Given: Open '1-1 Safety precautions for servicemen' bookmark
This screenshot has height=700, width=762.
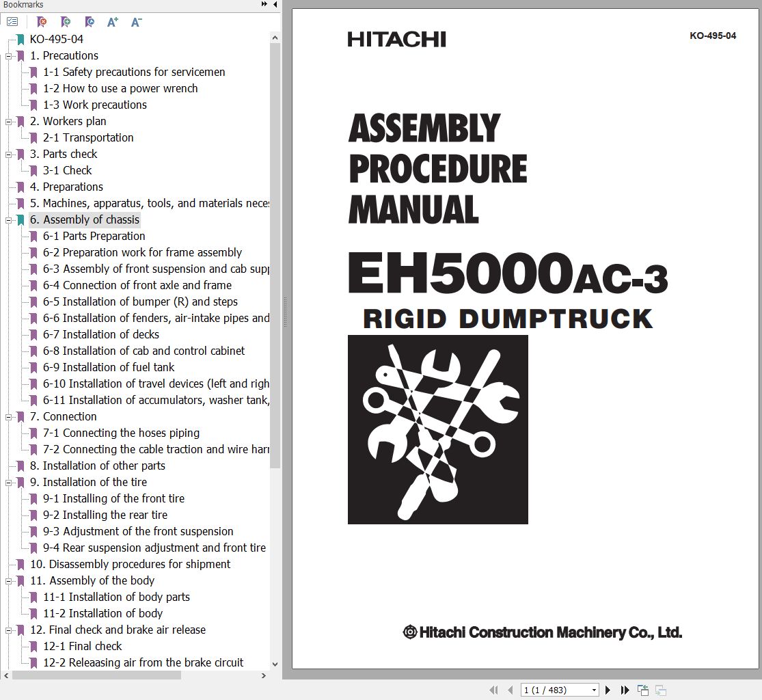Looking at the screenshot, I should pos(134,72).
